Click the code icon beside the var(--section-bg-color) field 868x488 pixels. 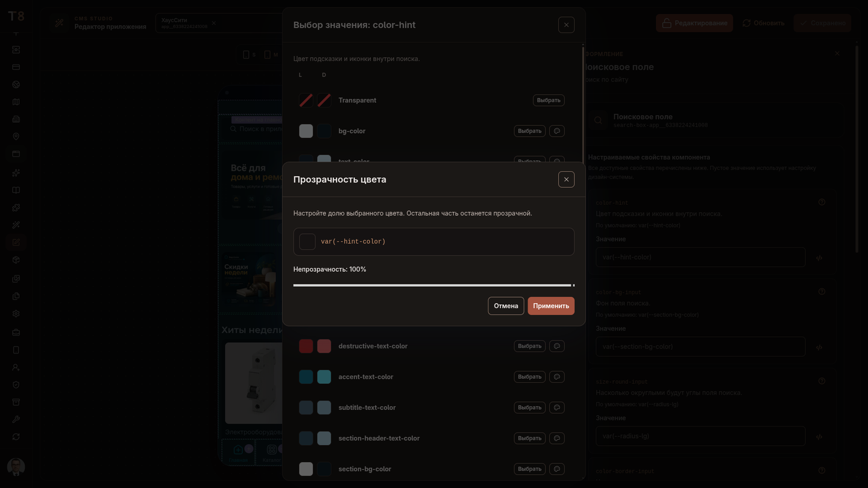819,347
